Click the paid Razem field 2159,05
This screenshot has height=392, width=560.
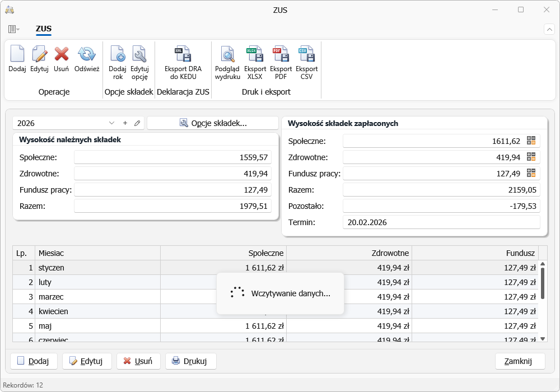tap(441, 190)
